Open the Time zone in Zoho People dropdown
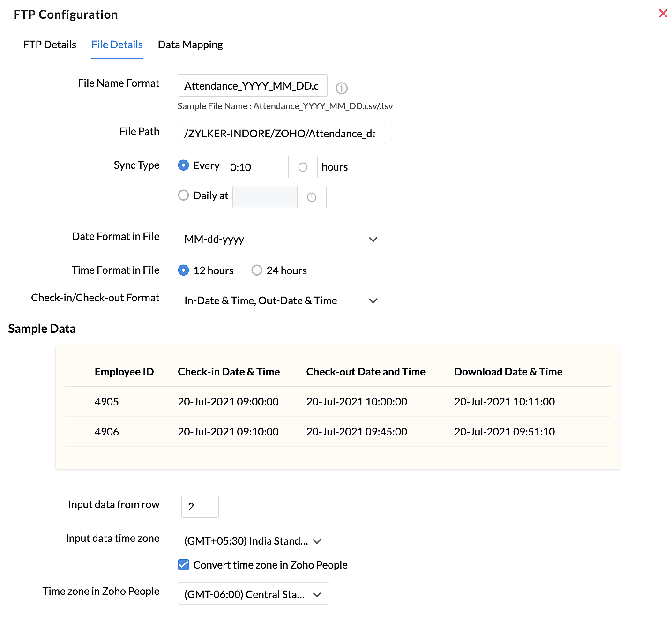672x623 pixels. click(253, 594)
